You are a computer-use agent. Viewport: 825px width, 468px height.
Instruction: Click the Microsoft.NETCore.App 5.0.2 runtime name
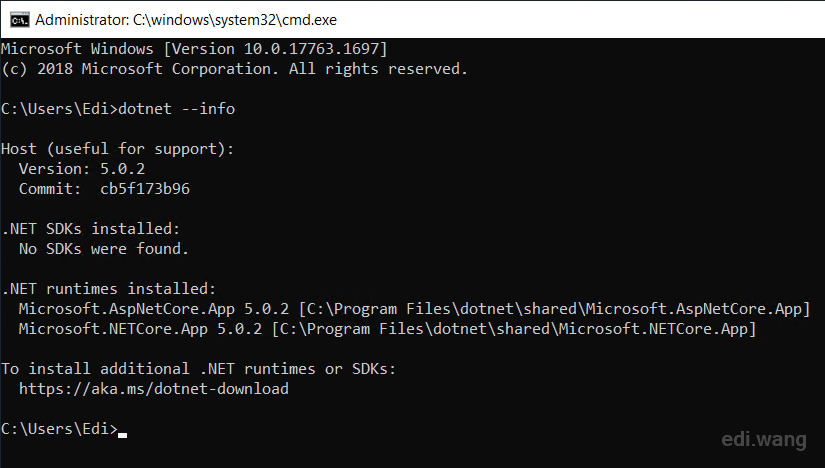click(140, 329)
